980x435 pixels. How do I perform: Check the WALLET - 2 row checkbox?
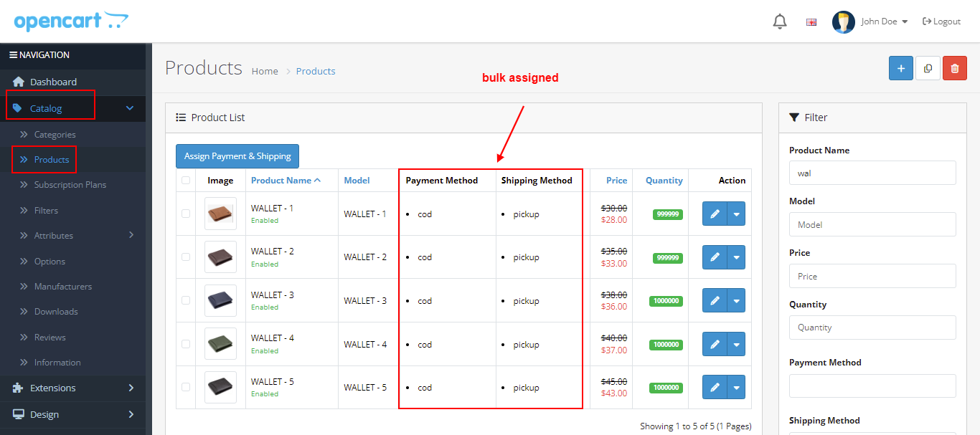pyautogui.click(x=186, y=257)
